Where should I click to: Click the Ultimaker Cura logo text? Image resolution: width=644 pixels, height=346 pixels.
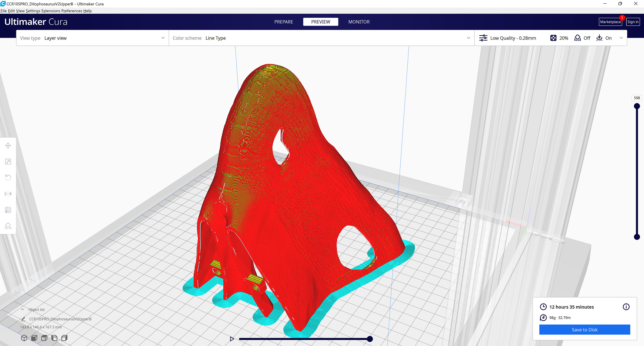tap(36, 22)
